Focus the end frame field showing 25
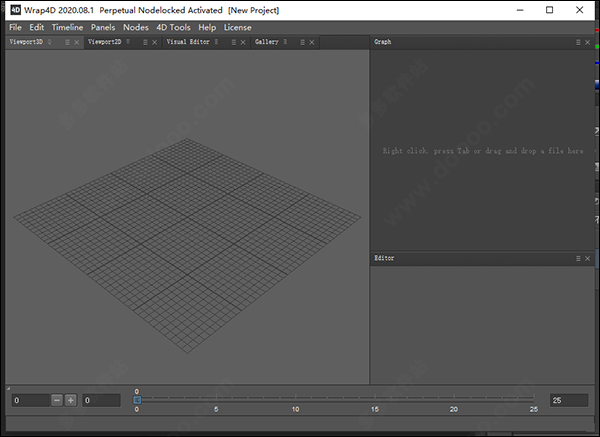Screen dimensions: 600x437 569,400
